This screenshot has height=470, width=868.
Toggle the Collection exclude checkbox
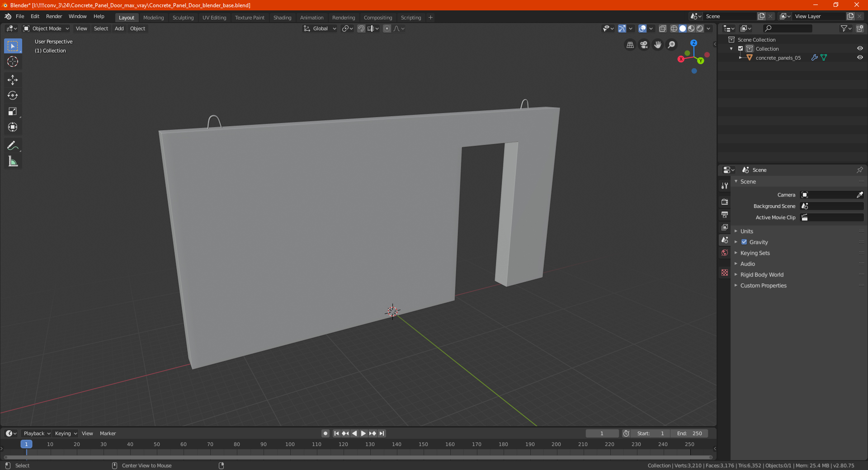click(741, 48)
